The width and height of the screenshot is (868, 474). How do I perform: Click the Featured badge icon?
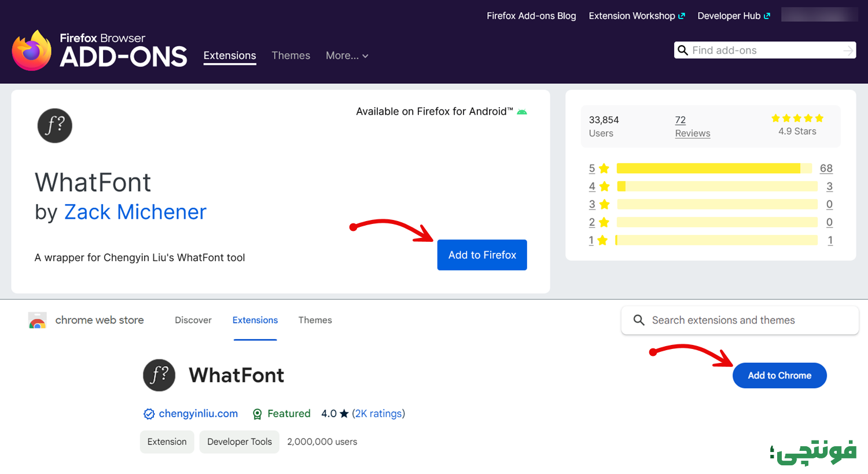coord(258,414)
